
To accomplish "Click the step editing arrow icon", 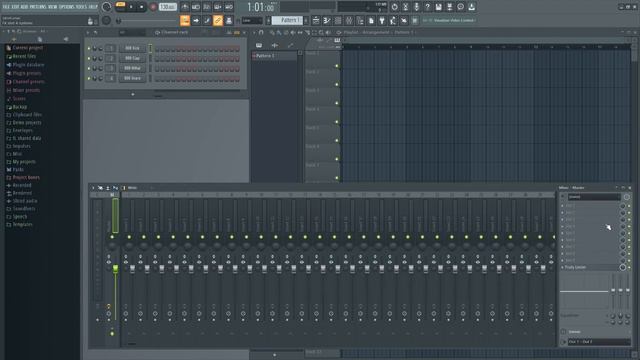I will click(x=196, y=20).
